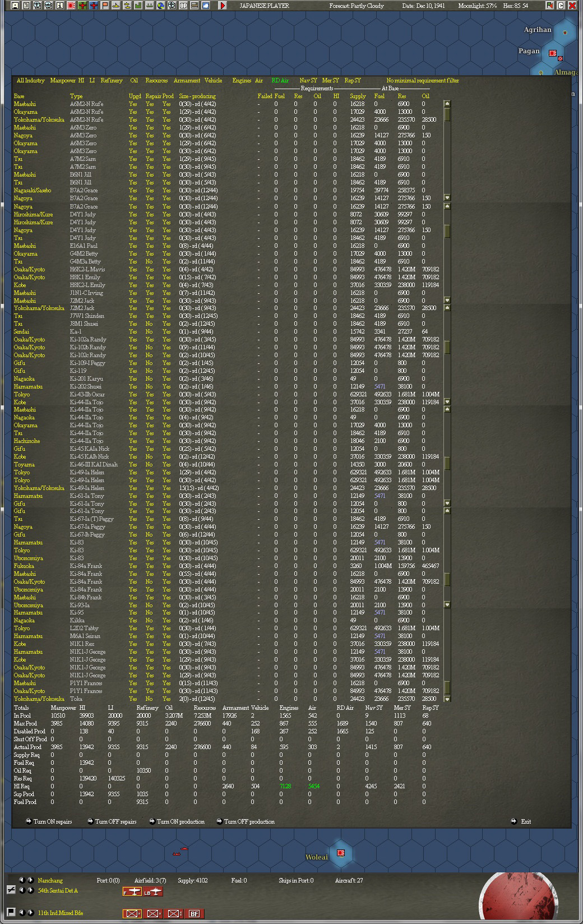Click scroll up arrow beside first Maebashi Rufe row
The image size is (583, 924).
pyautogui.click(x=447, y=104)
